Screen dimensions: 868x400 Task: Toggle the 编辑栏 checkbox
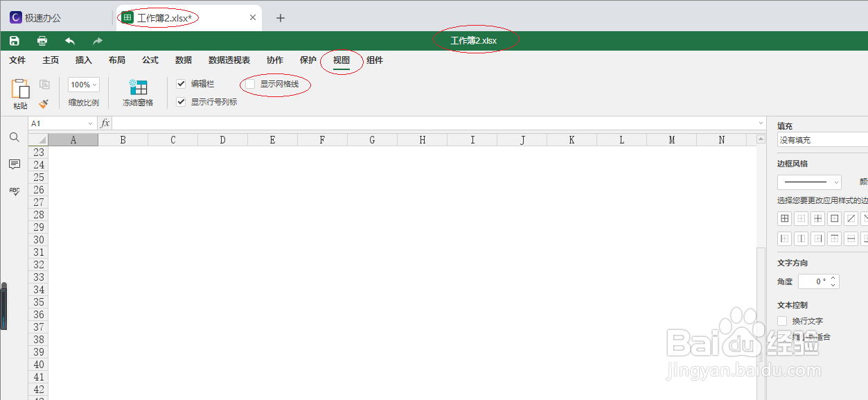click(181, 84)
